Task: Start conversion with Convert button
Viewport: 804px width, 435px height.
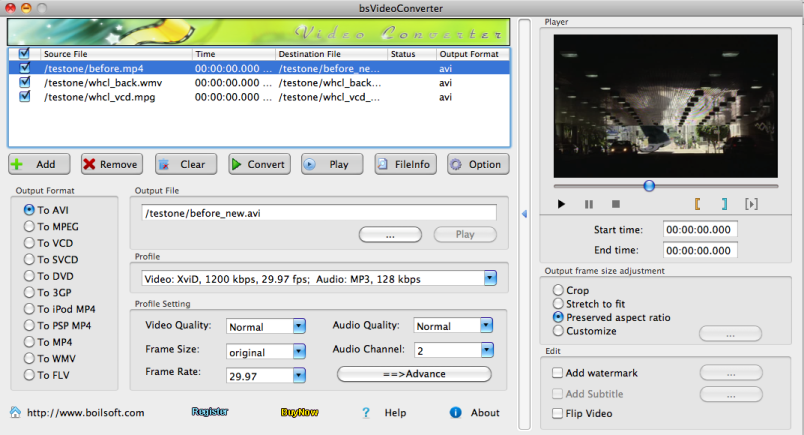Action: (258, 165)
